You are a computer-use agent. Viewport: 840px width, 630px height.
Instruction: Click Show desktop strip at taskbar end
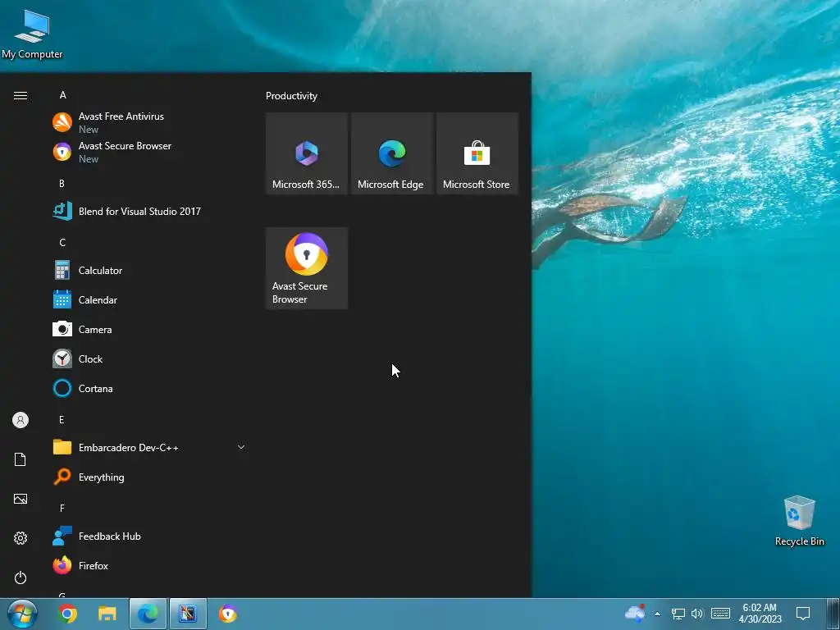[833, 614]
